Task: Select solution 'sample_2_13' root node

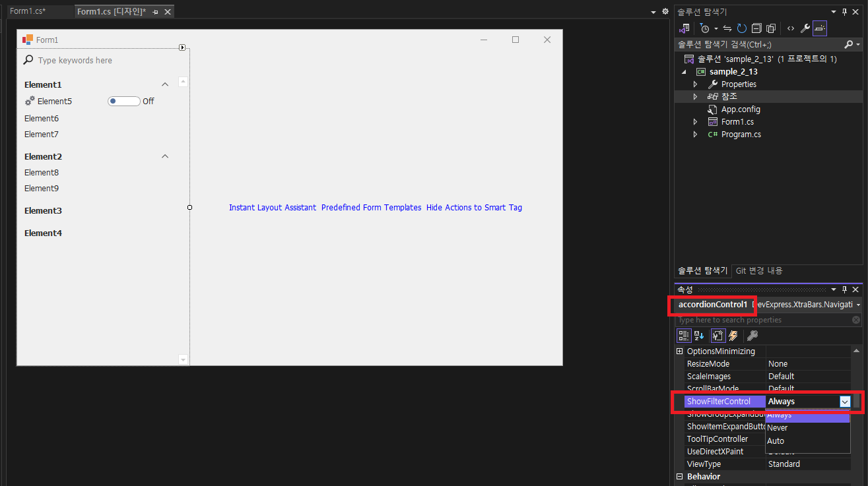Action: [x=760, y=59]
